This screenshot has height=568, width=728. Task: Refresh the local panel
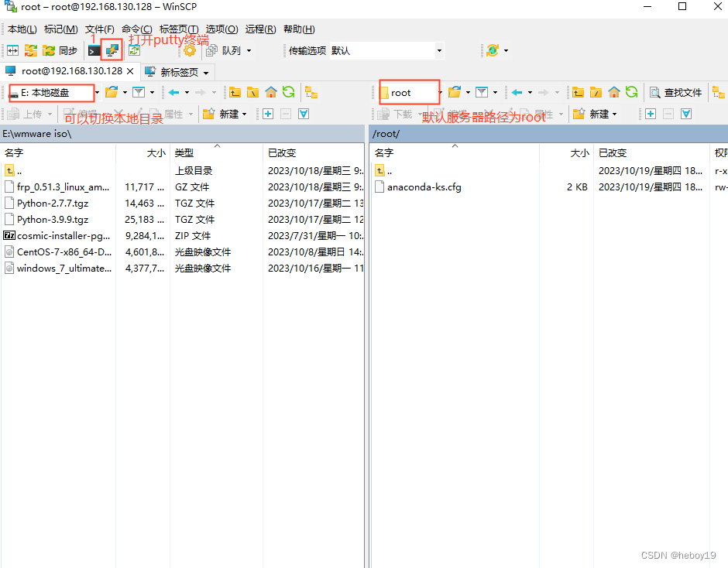click(288, 92)
